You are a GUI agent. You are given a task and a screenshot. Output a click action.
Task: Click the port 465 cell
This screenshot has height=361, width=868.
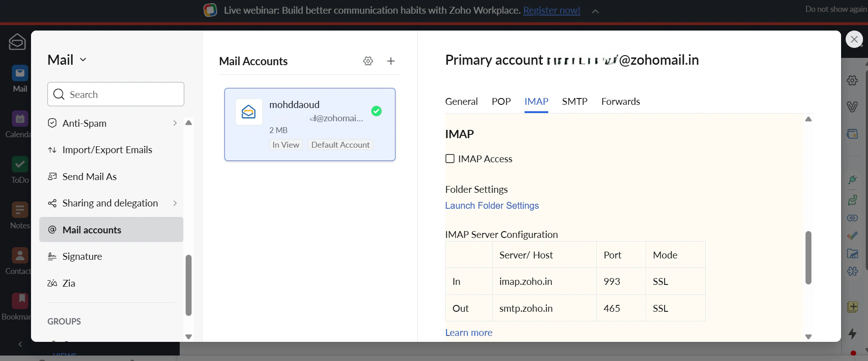pos(621,308)
